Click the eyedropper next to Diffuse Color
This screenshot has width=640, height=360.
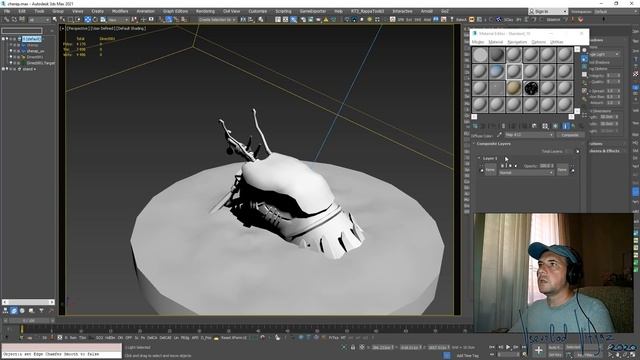click(x=499, y=135)
